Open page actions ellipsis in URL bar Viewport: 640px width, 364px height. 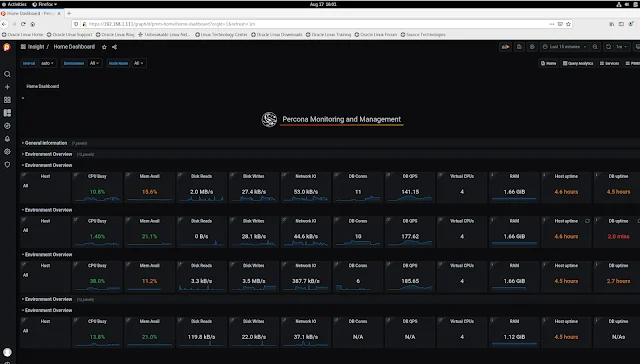click(x=552, y=24)
